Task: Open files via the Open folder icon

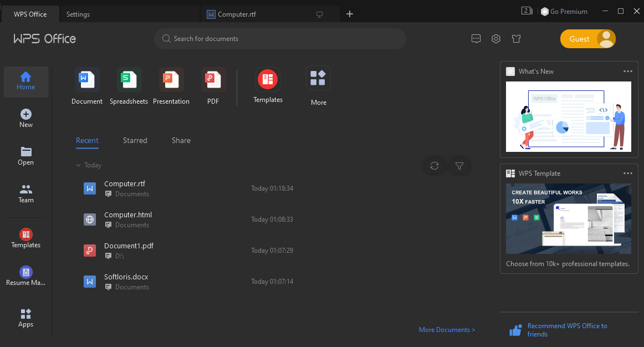Action: click(x=26, y=151)
